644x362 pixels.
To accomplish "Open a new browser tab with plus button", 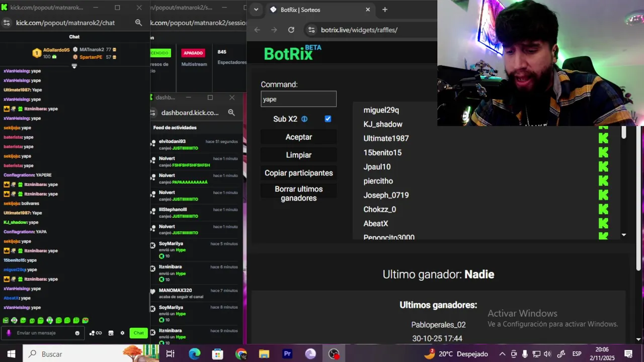I will pos(385,10).
